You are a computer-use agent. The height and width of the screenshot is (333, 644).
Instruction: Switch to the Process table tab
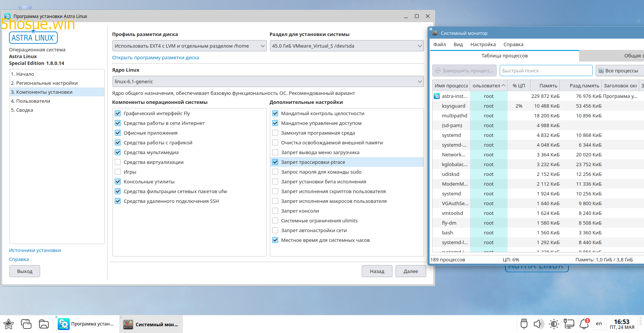coord(505,55)
